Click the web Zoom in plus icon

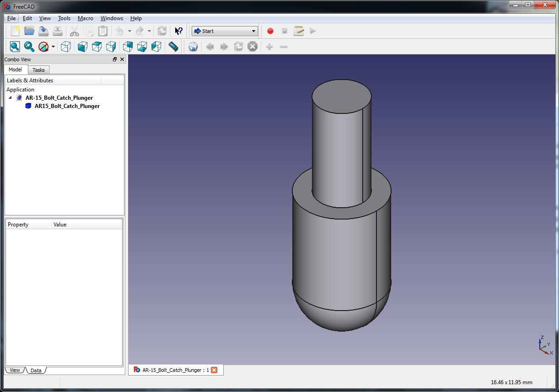[x=269, y=47]
